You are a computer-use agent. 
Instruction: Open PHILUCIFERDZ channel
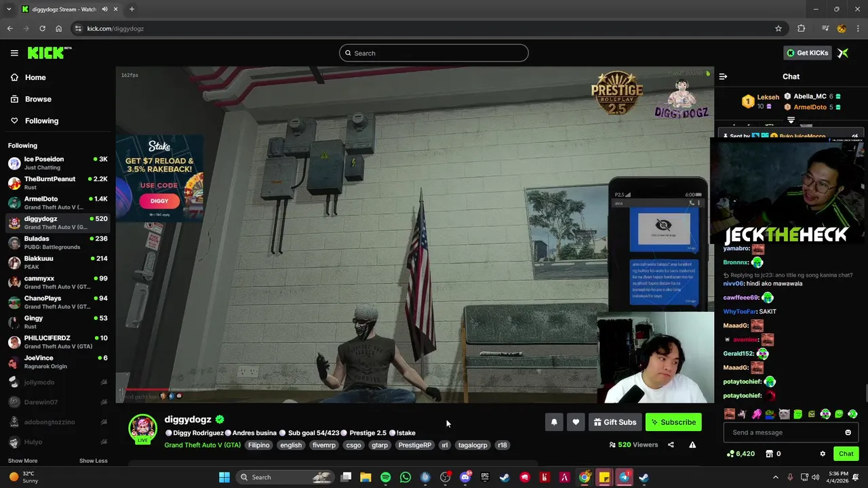coord(58,342)
